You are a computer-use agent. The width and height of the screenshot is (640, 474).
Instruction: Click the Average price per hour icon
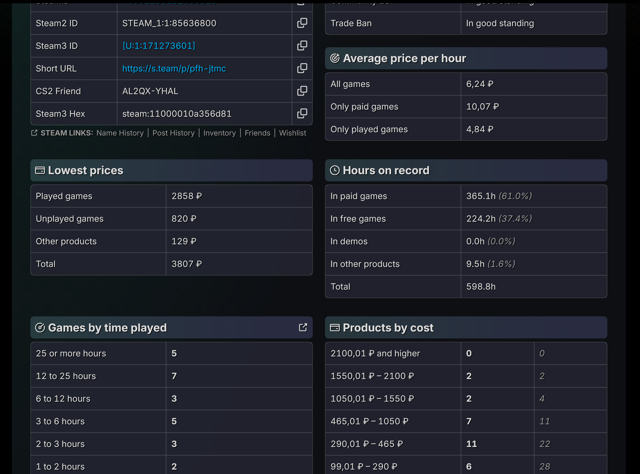pyautogui.click(x=335, y=58)
